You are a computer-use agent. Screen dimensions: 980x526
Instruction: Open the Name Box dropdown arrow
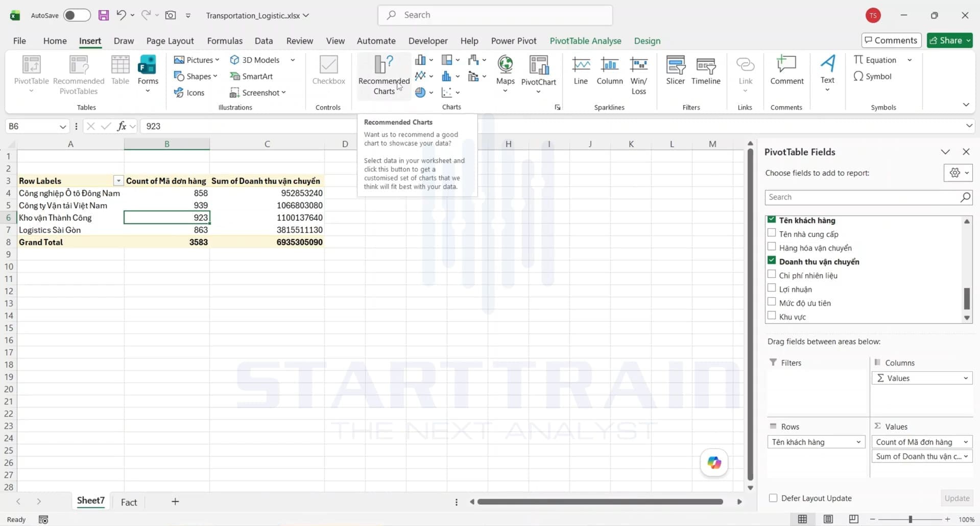[63, 126]
